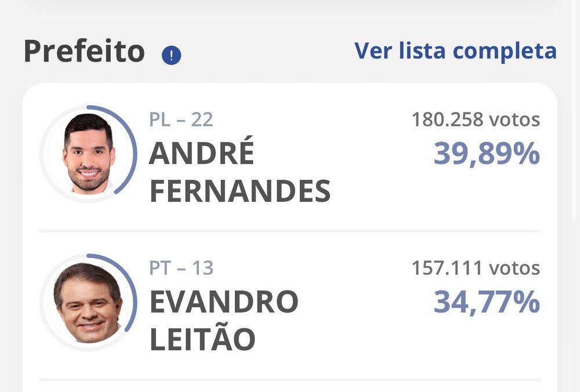
Task: Click the Prefeito section heading
Action: tap(84, 52)
